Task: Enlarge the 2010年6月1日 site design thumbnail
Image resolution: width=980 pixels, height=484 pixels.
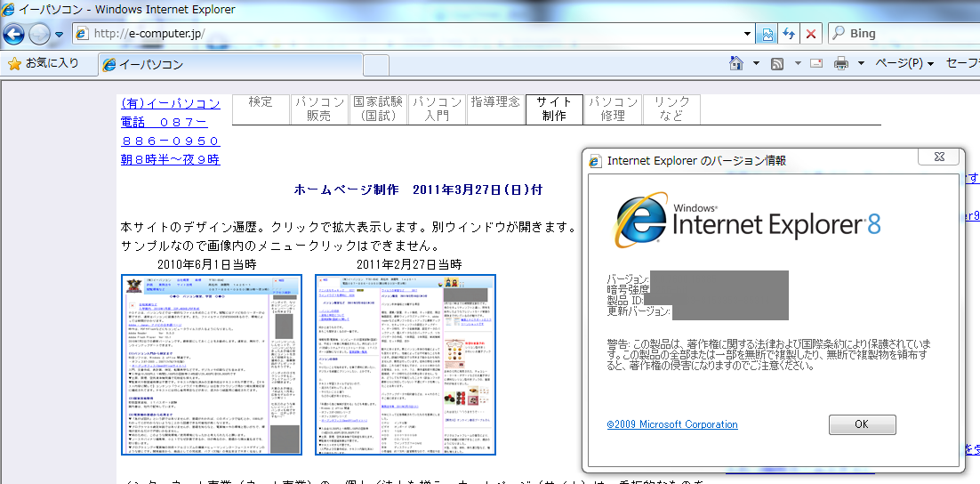Action: coord(212,365)
